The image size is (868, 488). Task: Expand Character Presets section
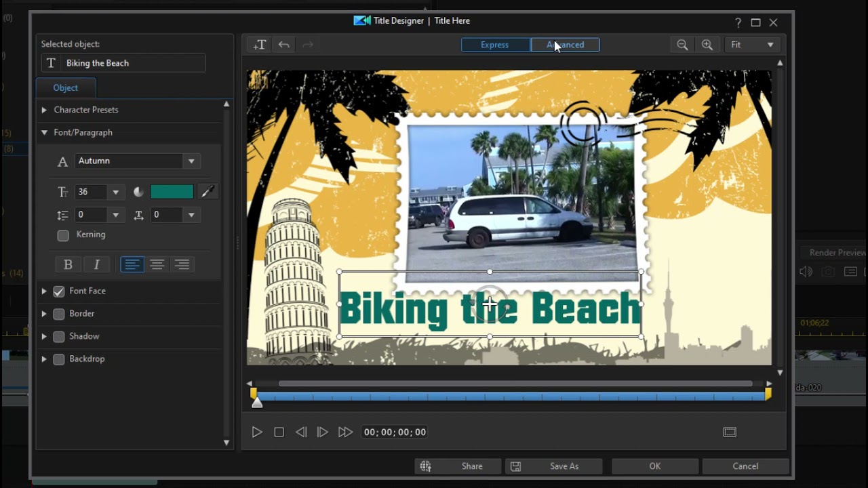[x=44, y=110]
